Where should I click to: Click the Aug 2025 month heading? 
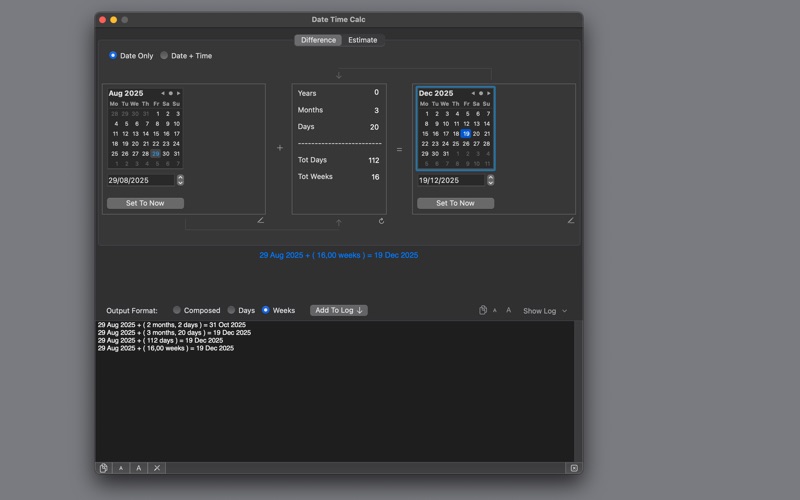(x=126, y=93)
